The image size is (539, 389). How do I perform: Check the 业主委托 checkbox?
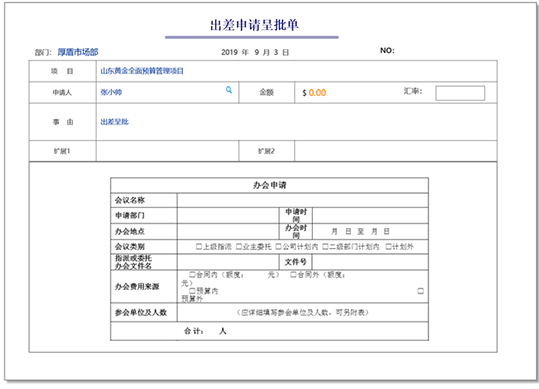tap(239, 246)
